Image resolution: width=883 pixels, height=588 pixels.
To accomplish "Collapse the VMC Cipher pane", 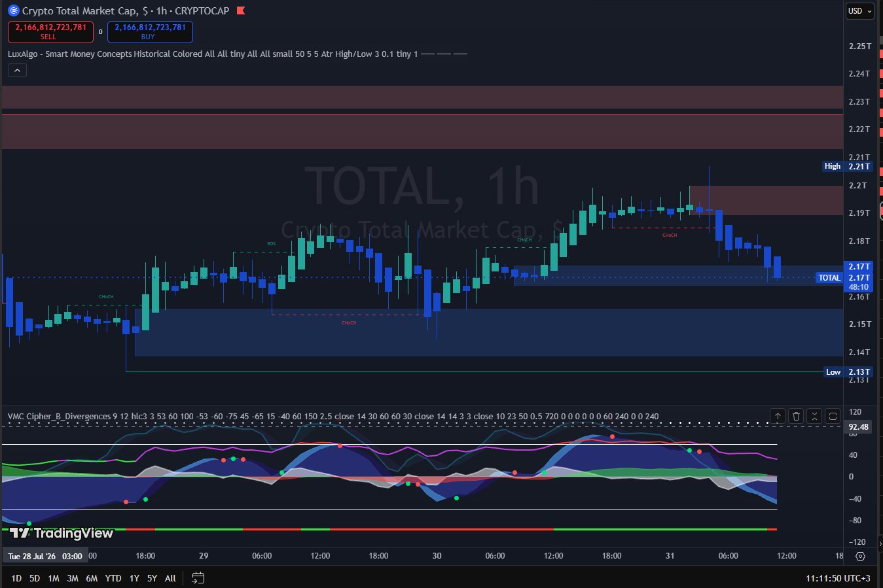I will point(814,416).
